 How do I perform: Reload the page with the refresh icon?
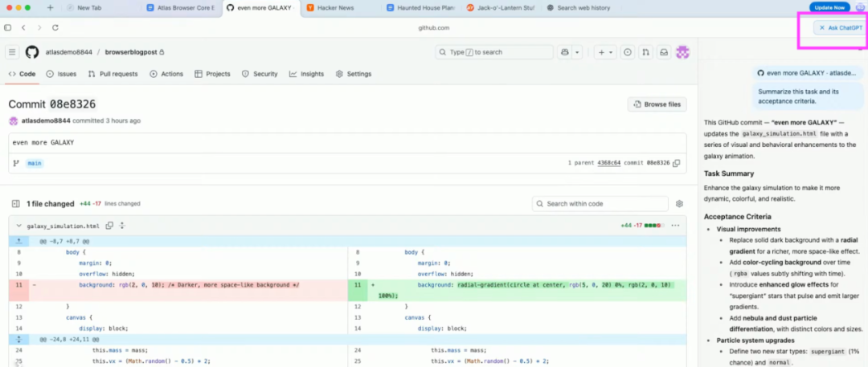[55, 27]
